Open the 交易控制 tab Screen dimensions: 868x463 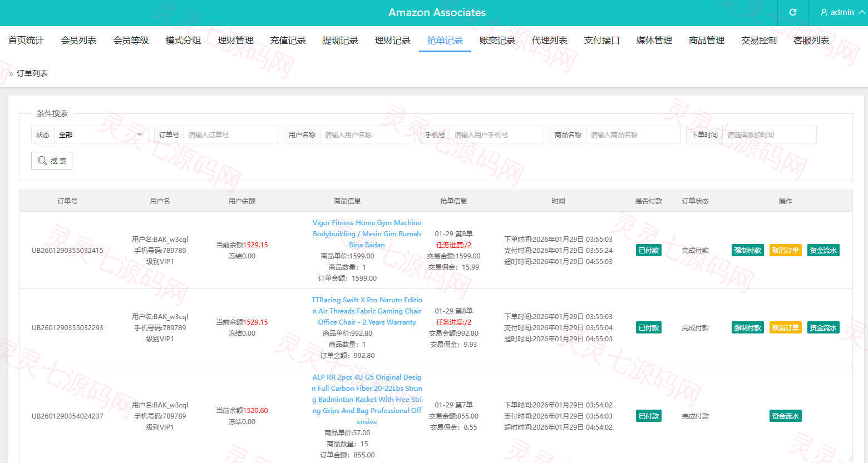pyautogui.click(x=759, y=40)
